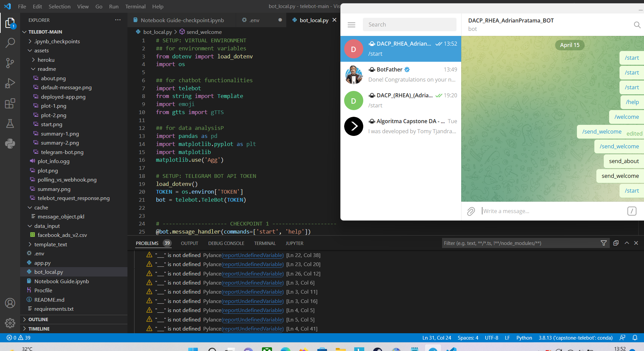644x351 pixels.
Task: Switch to the OUTPUT tab
Action: coord(190,243)
